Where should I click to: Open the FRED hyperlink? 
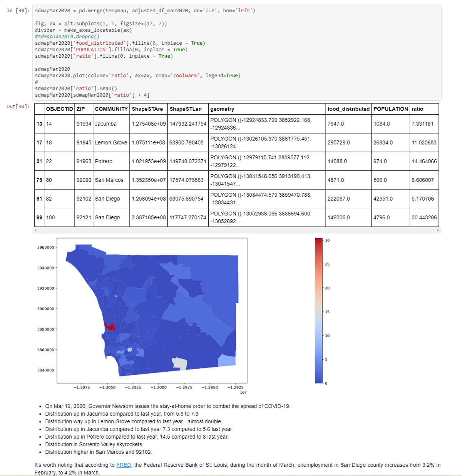click(124, 465)
